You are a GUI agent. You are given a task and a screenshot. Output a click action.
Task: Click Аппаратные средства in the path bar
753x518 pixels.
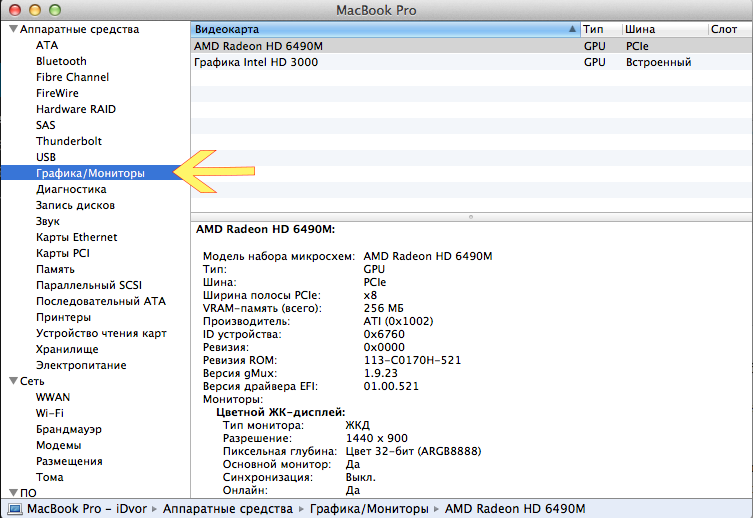[x=228, y=509]
